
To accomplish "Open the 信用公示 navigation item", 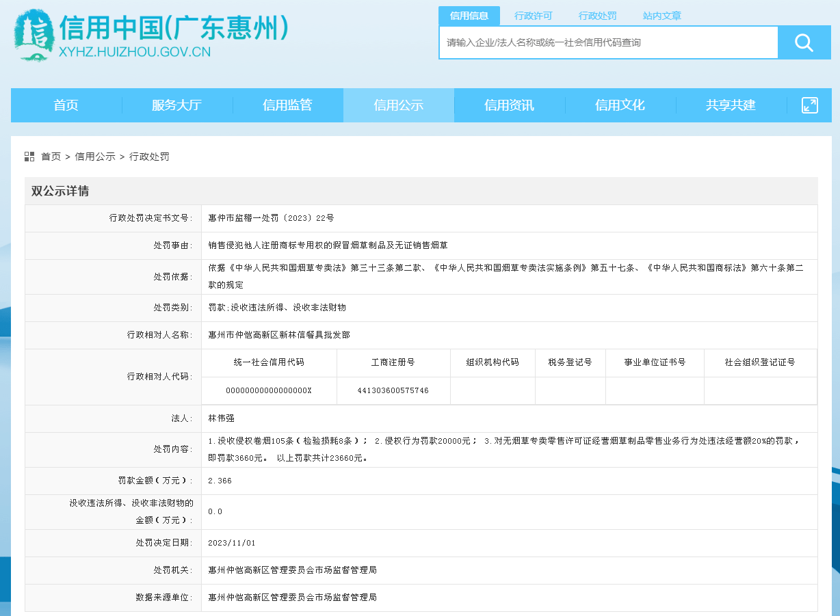I will [x=398, y=105].
